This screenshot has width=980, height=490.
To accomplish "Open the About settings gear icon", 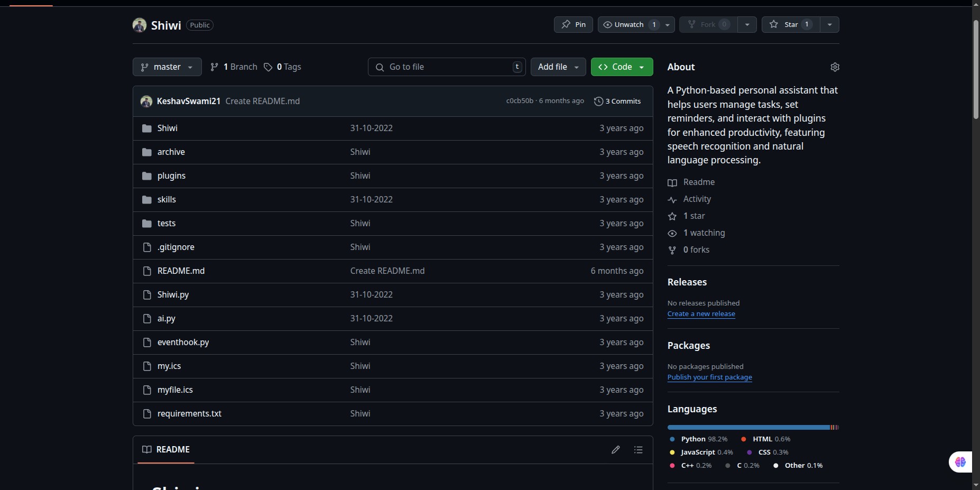I will tap(835, 67).
